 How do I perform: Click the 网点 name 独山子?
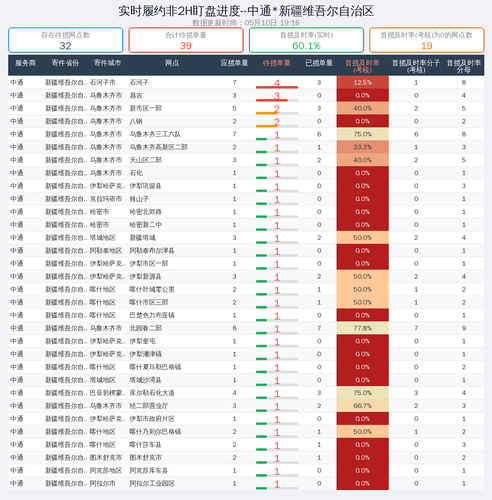[139, 199]
